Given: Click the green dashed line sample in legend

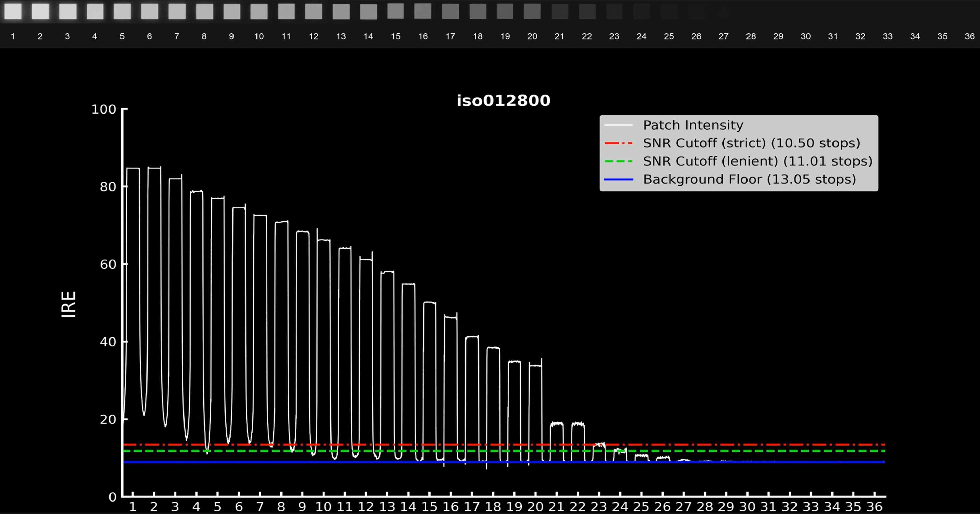Looking at the screenshot, I should pos(619,161).
